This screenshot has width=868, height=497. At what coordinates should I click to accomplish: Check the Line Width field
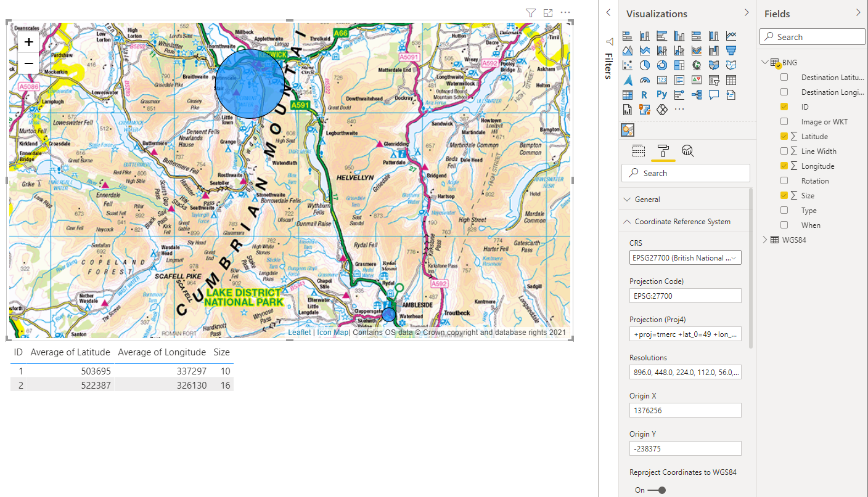784,152
